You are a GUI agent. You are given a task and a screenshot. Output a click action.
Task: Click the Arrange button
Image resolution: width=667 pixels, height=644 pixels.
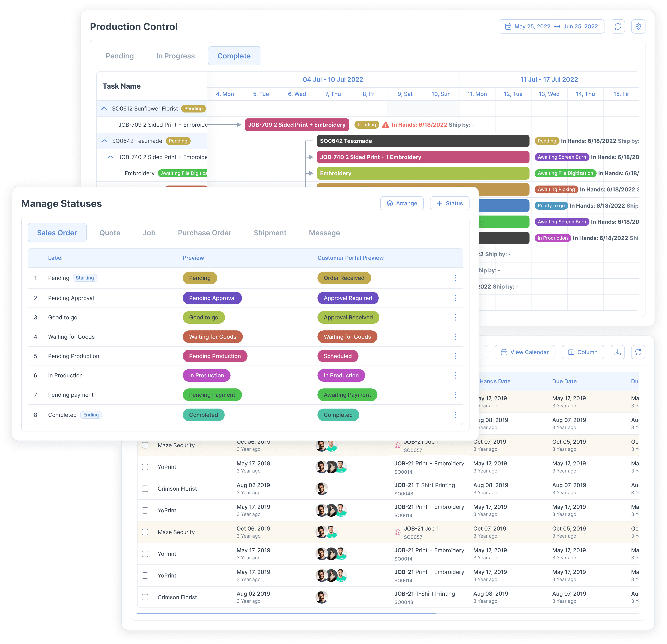click(402, 203)
